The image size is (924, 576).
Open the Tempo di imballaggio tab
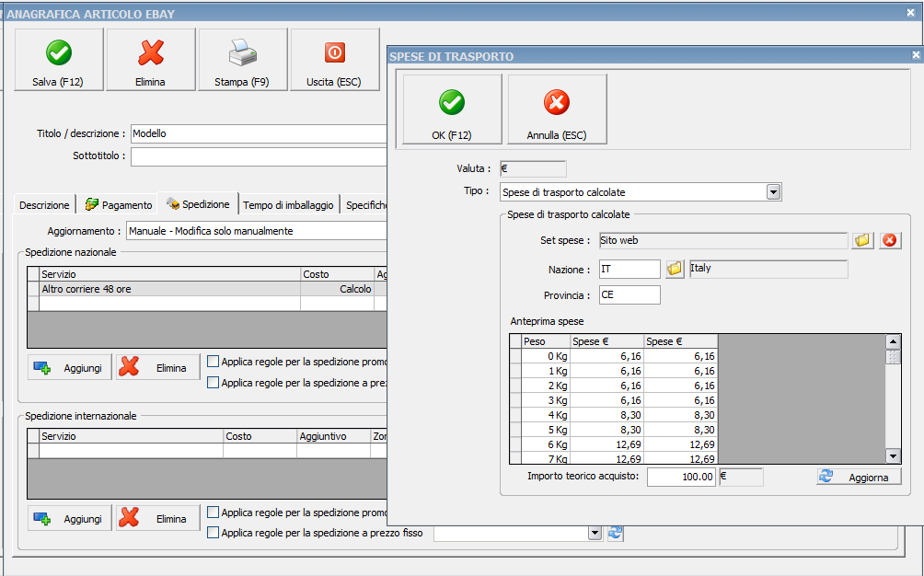pyautogui.click(x=288, y=205)
